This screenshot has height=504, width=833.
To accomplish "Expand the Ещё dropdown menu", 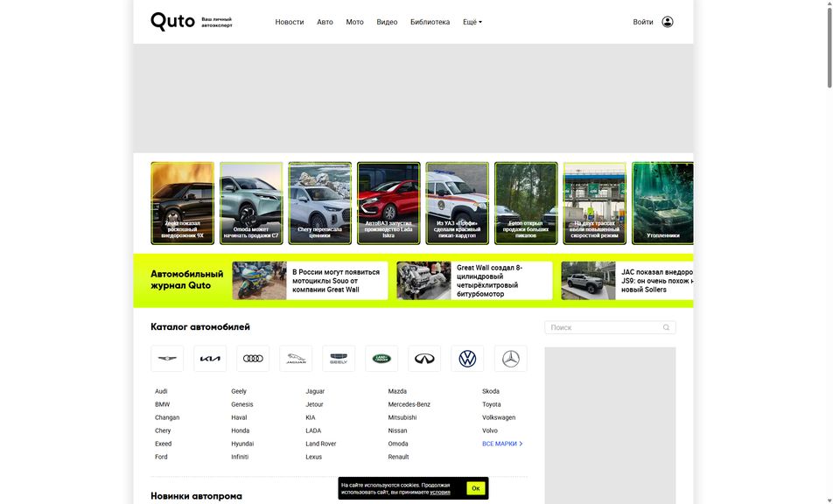I will pyautogui.click(x=472, y=22).
